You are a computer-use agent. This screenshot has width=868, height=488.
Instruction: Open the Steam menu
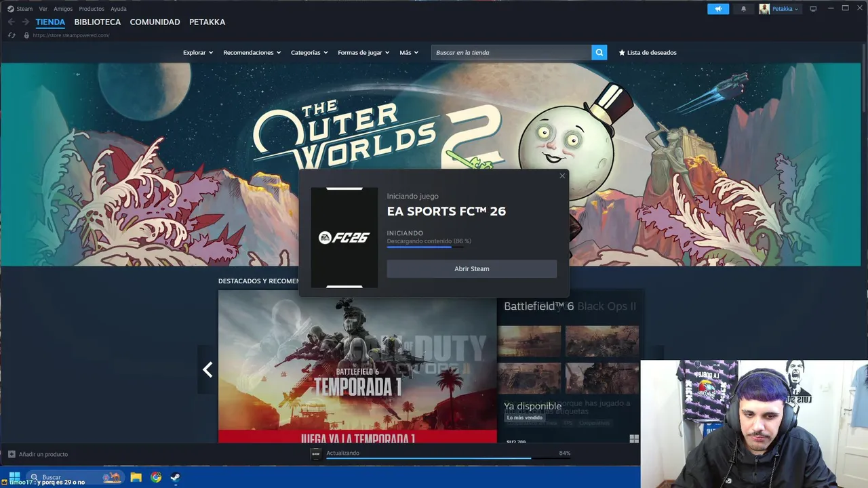click(24, 9)
